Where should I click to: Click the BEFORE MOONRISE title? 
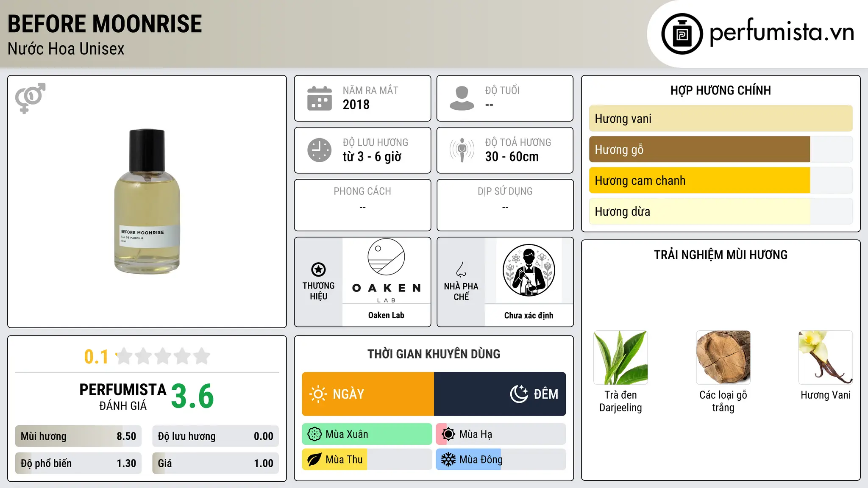pyautogui.click(x=105, y=24)
